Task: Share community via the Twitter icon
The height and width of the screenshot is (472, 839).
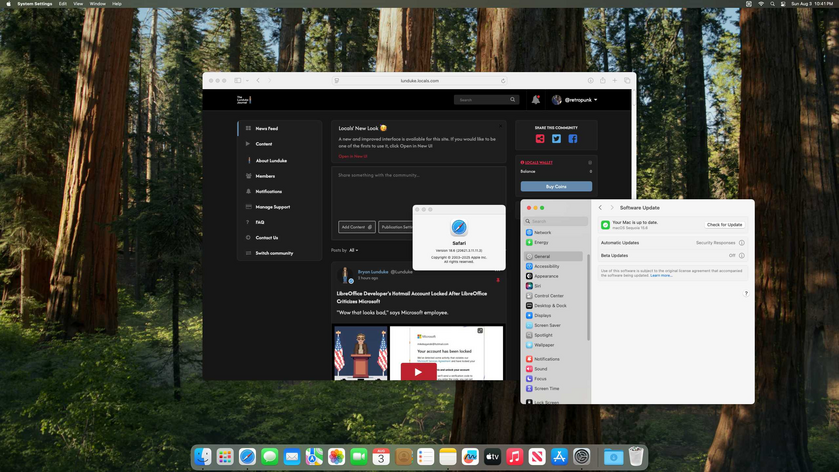Action: [556, 139]
